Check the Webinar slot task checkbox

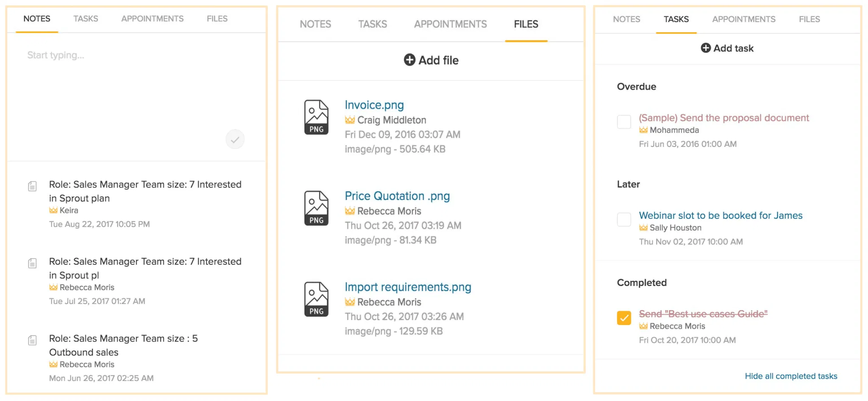click(624, 219)
